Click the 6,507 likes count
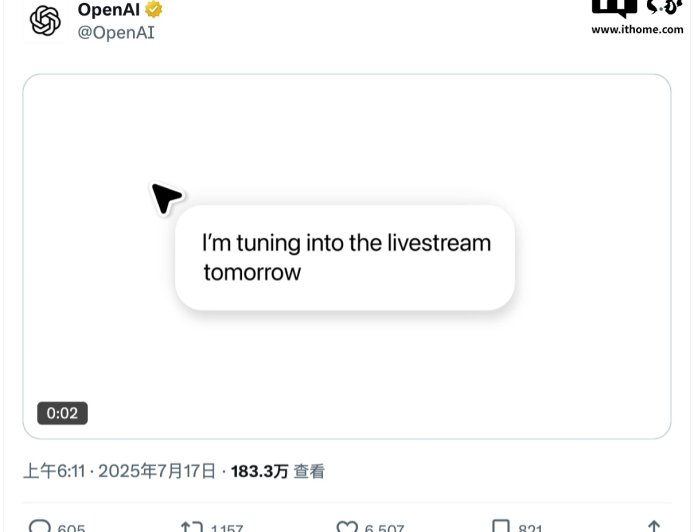 (x=384, y=528)
